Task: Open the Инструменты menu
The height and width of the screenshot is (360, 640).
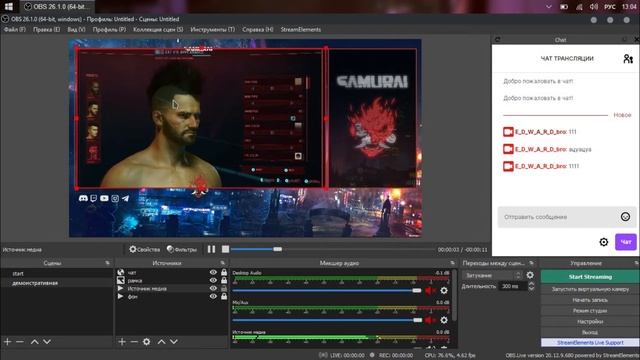Action: [x=213, y=29]
